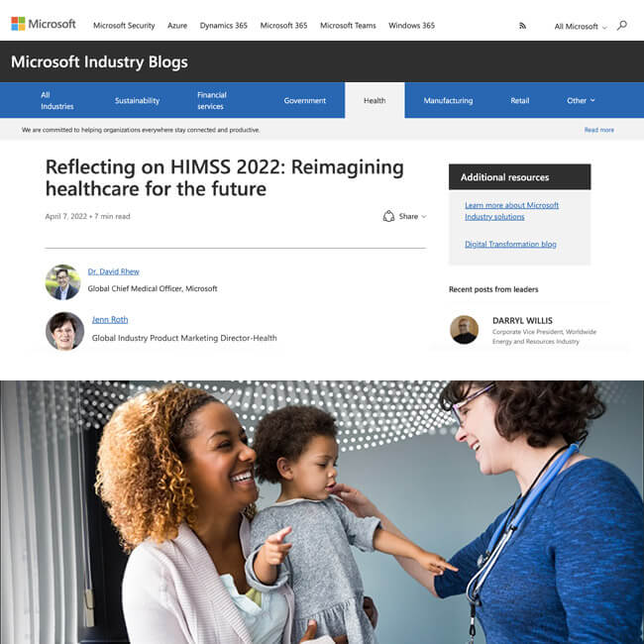
Task: Click the Microsoft logo
Action: coord(44,24)
